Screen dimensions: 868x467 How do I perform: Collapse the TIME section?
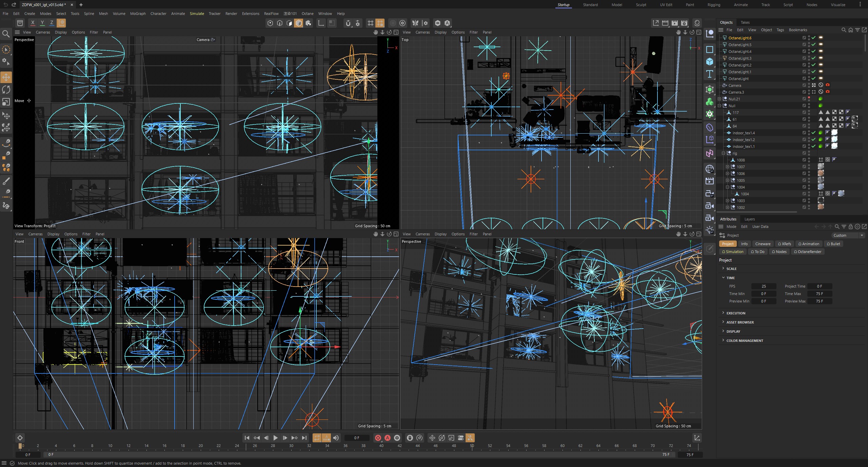point(723,277)
